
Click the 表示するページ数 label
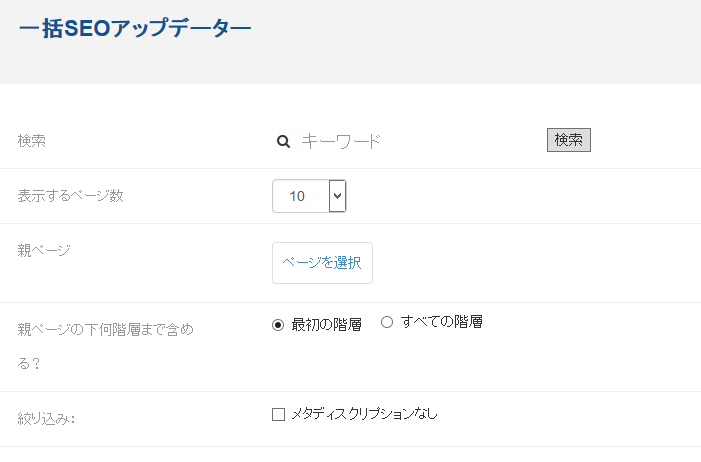coord(71,196)
